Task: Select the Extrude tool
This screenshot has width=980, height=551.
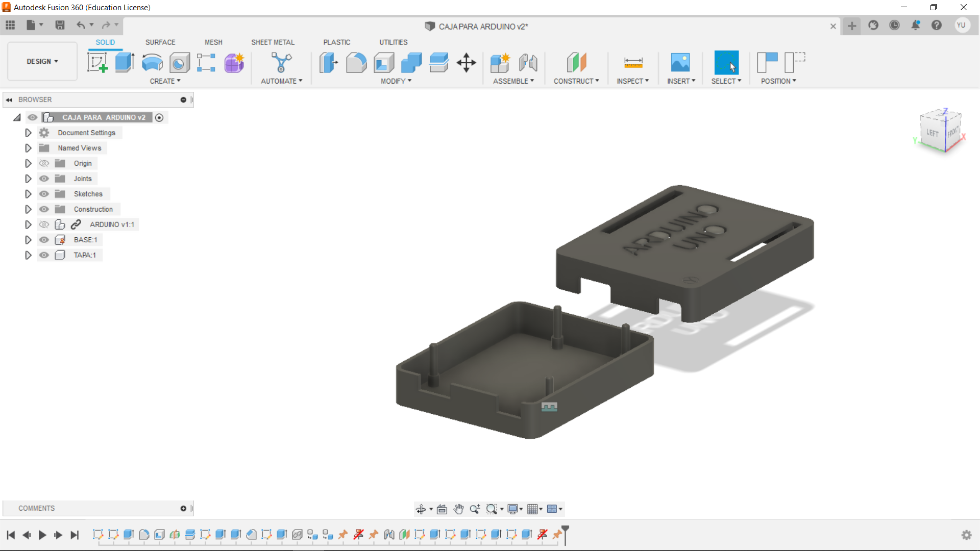Action: tap(124, 62)
